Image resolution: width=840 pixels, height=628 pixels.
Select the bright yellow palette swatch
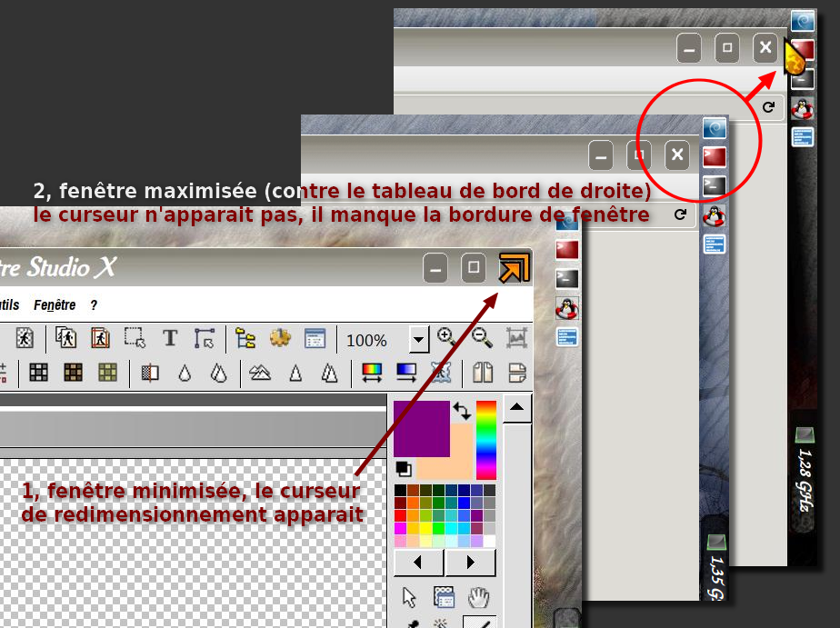(425, 528)
